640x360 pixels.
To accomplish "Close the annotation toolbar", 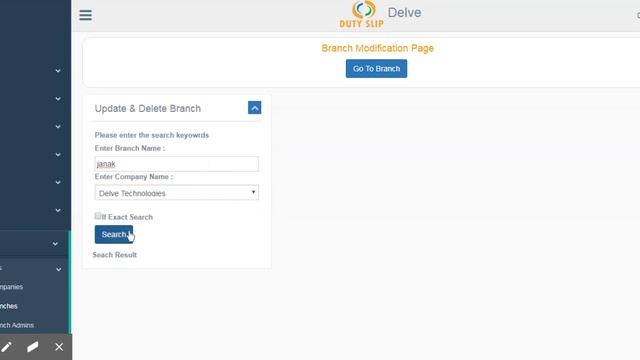I will coord(59,347).
